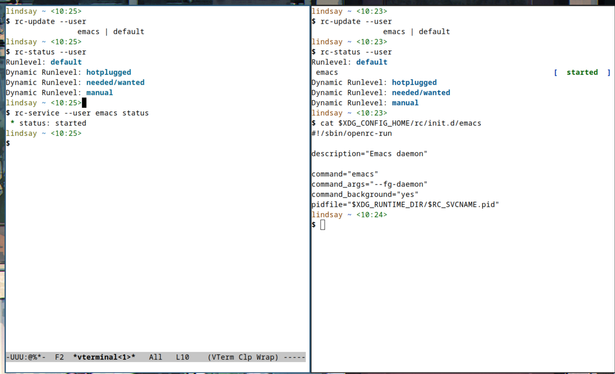
Task: Click the green 'started' status in right pane
Action: point(582,72)
